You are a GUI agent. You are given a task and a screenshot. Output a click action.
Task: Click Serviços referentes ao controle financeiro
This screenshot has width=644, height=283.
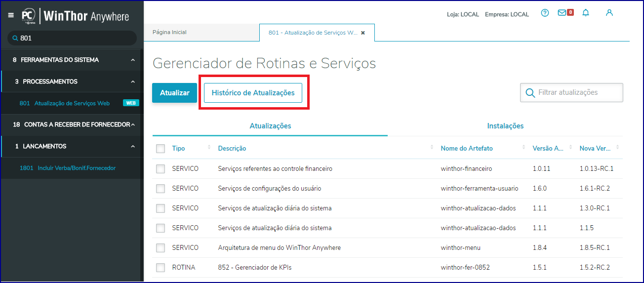[x=275, y=168]
